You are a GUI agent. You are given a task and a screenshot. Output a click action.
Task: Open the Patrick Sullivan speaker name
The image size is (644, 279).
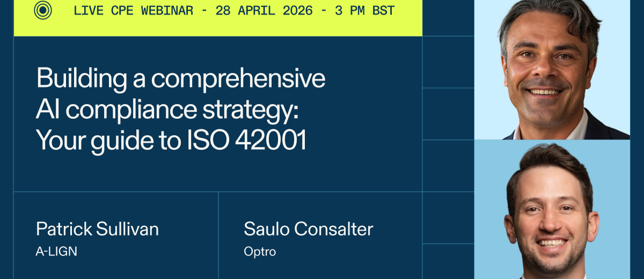coord(97,229)
